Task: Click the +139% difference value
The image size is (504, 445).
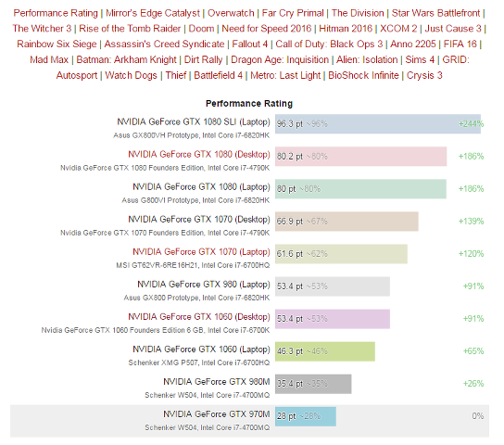Action: pos(471,222)
